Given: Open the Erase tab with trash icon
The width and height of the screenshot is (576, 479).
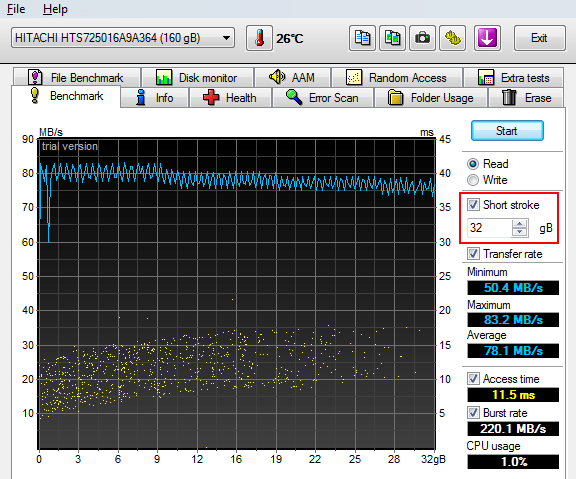Looking at the screenshot, I should [526, 98].
